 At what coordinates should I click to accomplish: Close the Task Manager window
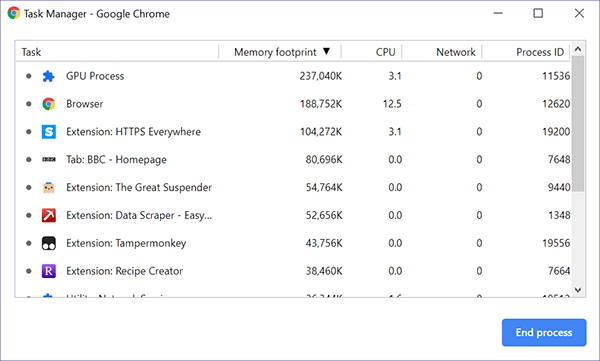tap(579, 13)
